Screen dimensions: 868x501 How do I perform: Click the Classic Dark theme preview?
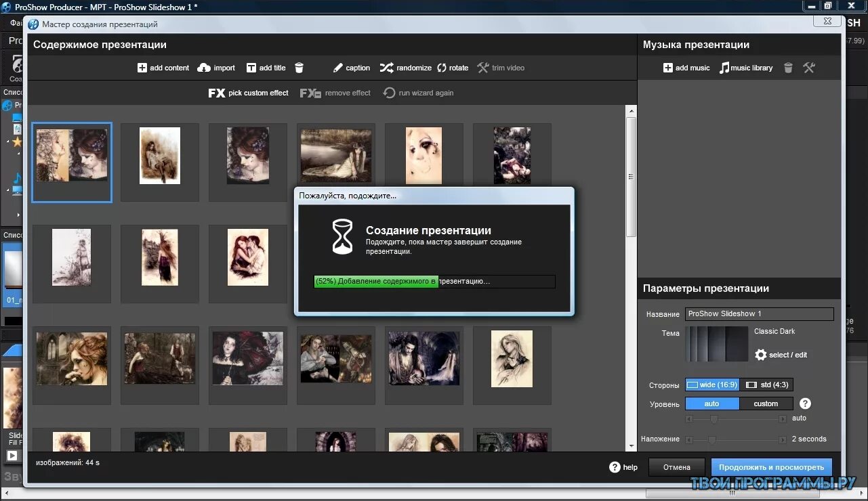[717, 344]
